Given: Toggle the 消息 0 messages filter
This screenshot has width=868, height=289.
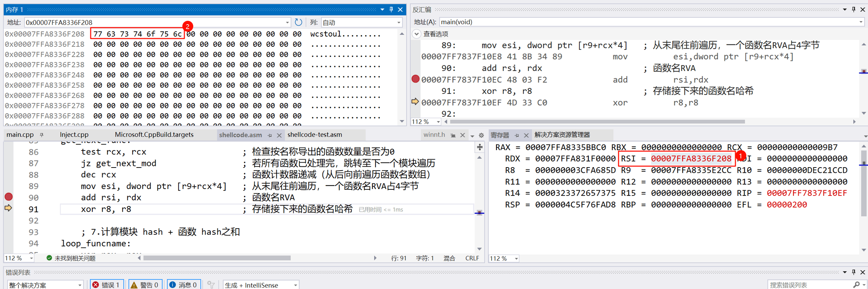Looking at the screenshot, I should click(183, 284).
